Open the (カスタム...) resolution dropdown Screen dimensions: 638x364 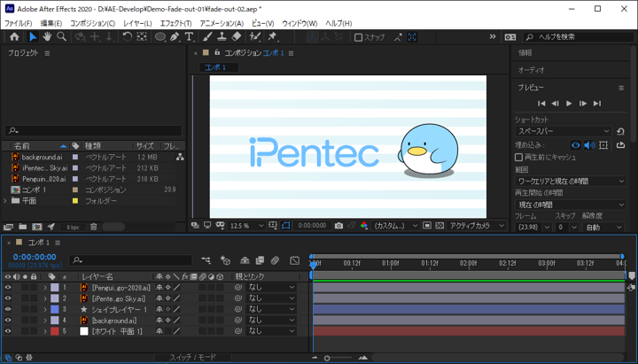pos(396,225)
